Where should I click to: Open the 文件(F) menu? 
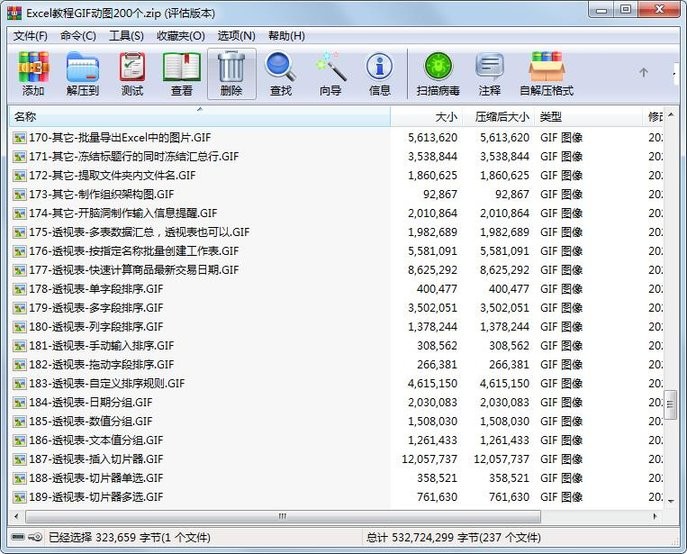(30, 36)
